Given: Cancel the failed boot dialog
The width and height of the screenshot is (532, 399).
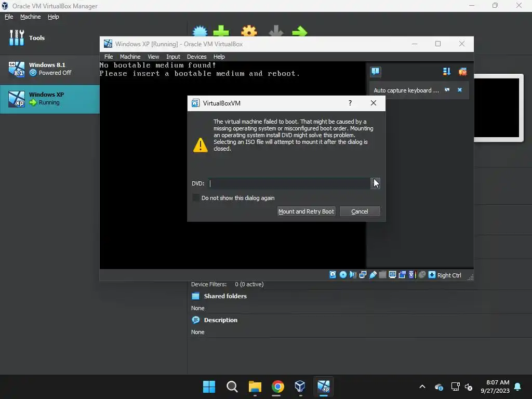Looking at the screenshot, I should pyautogui.click(x=360, y=211).
